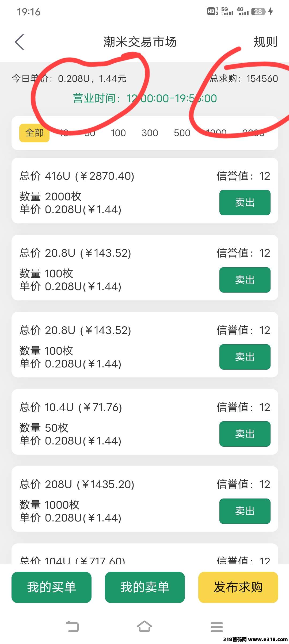
Task: Open the 规则 rules page
Action: [265, 42]
